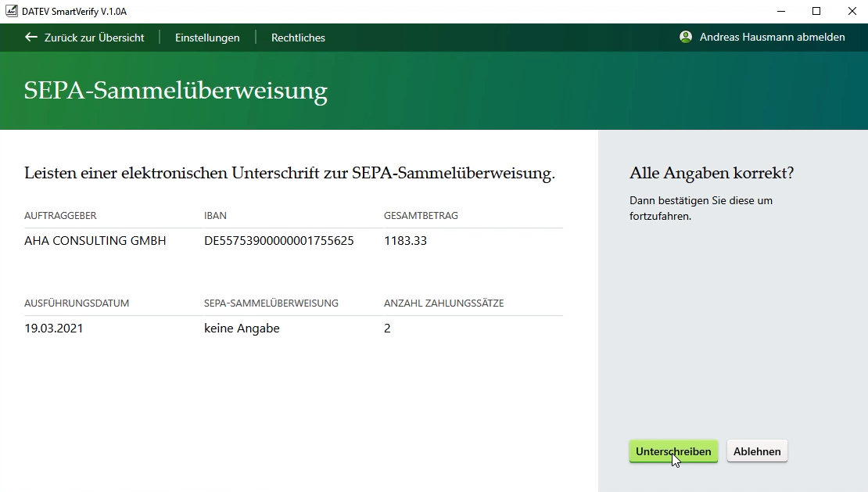868x492 pixels.
Task: Open the Rechtliches menu item
Action: 298,37
